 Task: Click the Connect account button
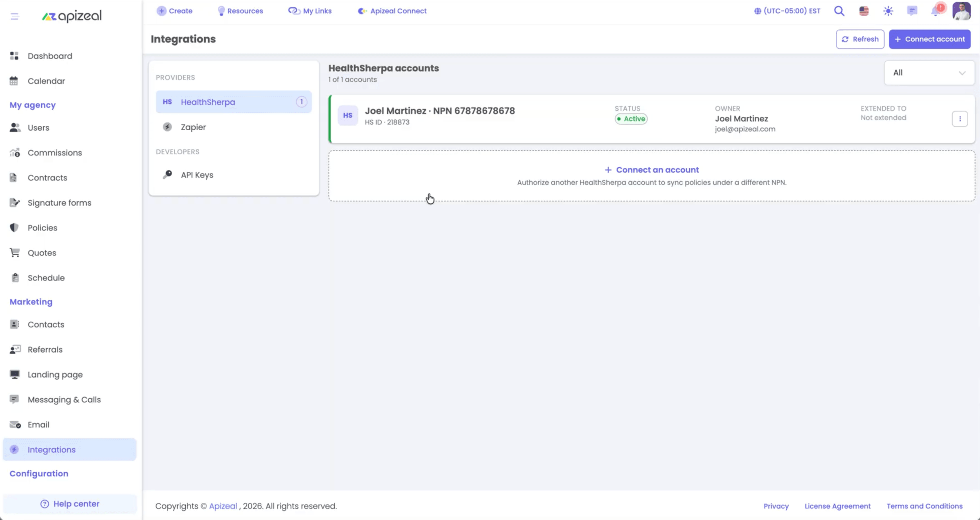click(x=930, y=39)
